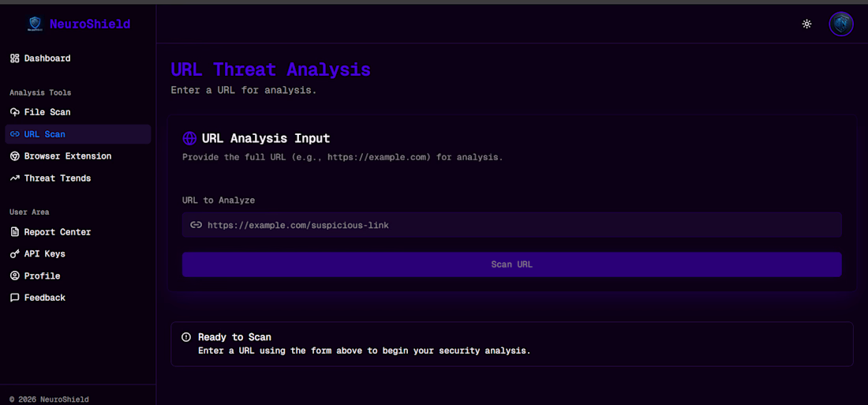Click the link icon inside the URL field
Viewport: 868px width, 405px height.
(x=196, y=225)
